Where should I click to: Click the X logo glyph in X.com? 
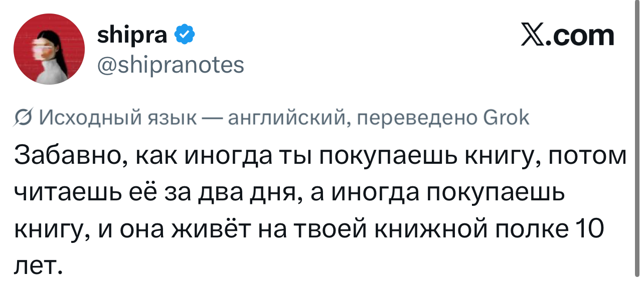(x=533, y=36)
